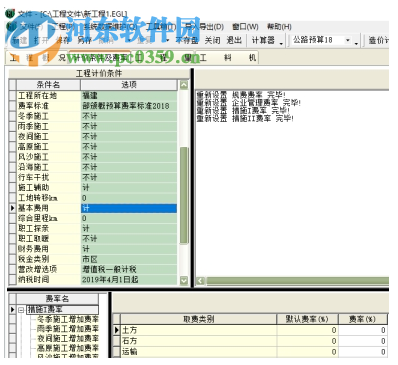Click the 职工取暖 option 不计

coord(129,239)
